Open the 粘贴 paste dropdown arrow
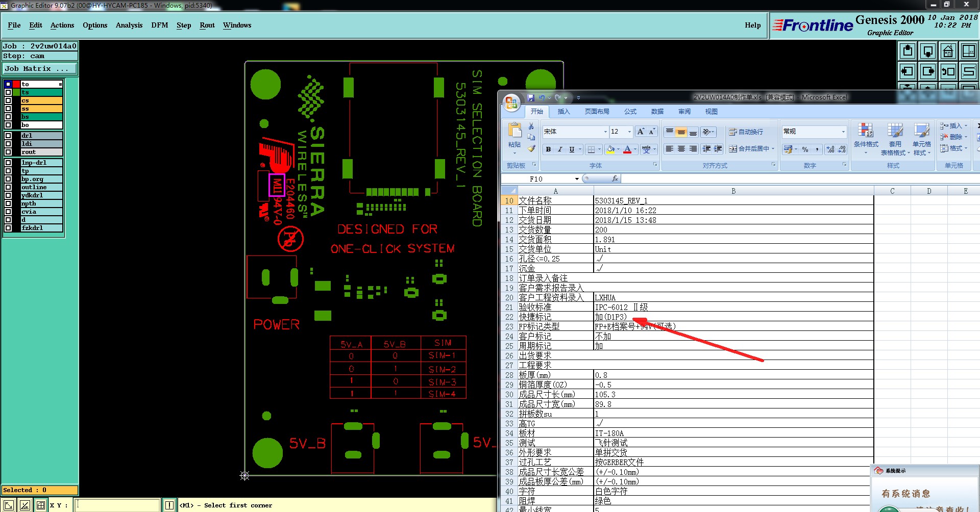 pyautogui.click(x=514, y=153)
